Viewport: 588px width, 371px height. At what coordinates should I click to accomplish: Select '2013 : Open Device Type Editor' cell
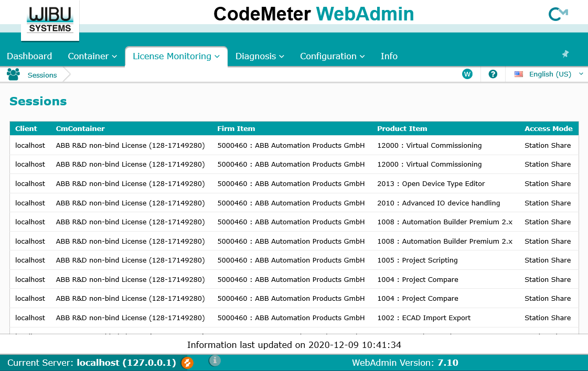431,183
